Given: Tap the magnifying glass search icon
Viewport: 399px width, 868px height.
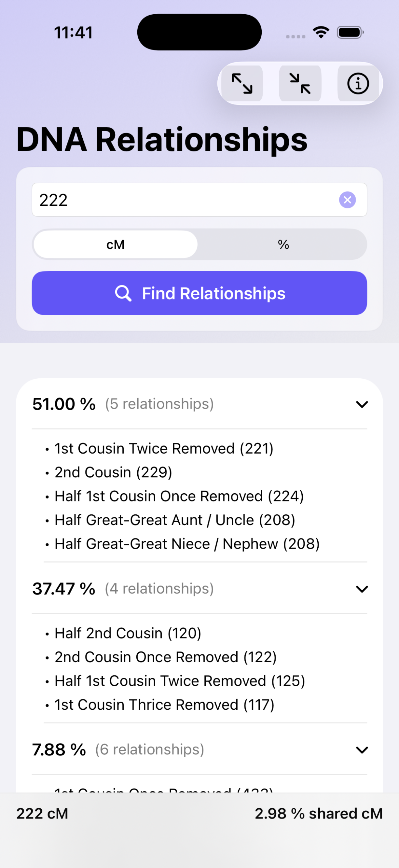Looking at the screenshot, I should (123, 293).
